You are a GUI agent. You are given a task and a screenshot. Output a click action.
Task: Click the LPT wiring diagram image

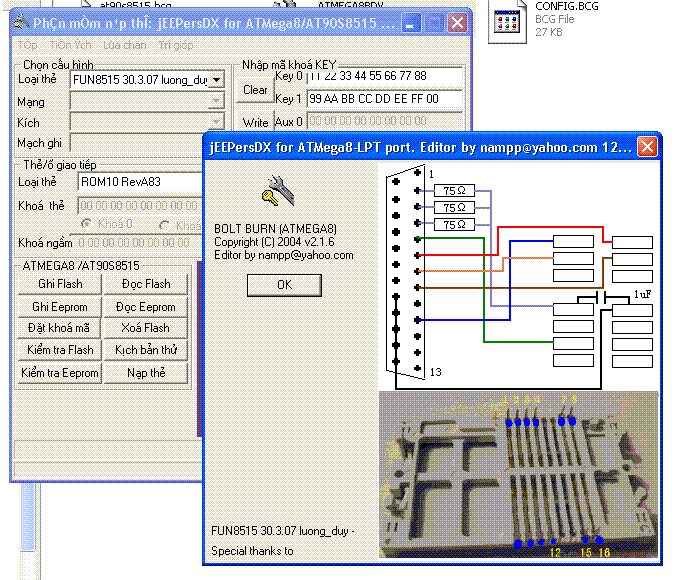(519, 277)
